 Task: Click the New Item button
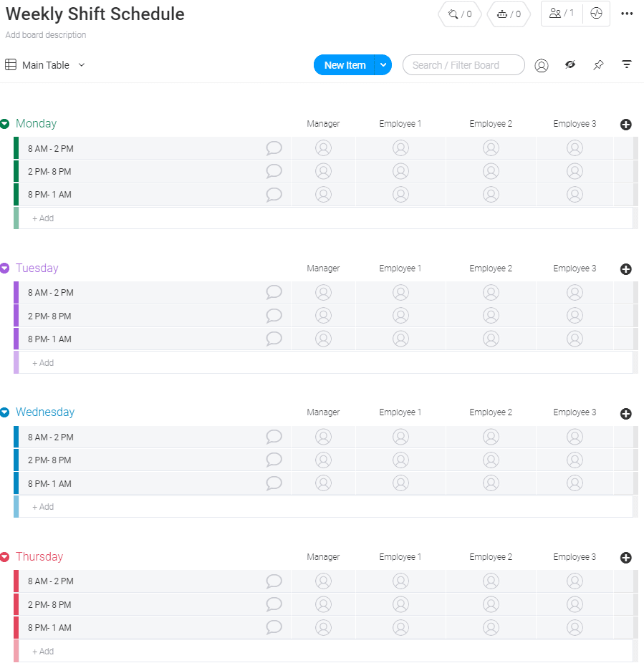345,65
